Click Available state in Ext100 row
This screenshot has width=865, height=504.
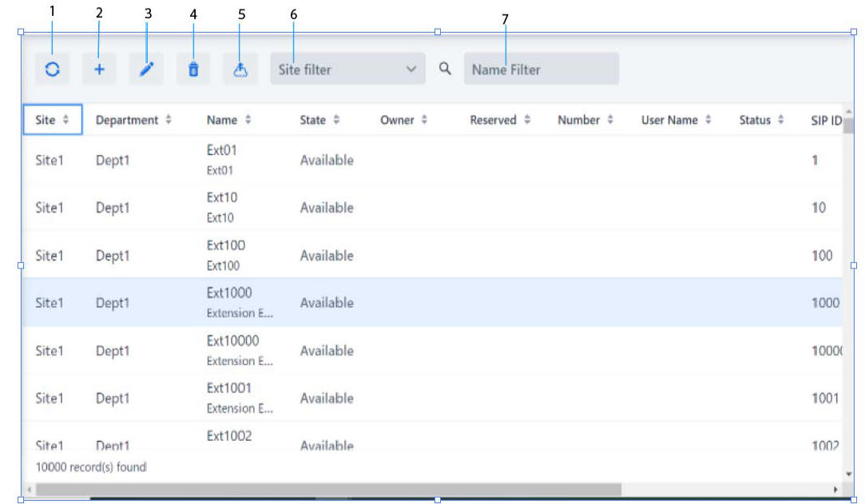327,256
